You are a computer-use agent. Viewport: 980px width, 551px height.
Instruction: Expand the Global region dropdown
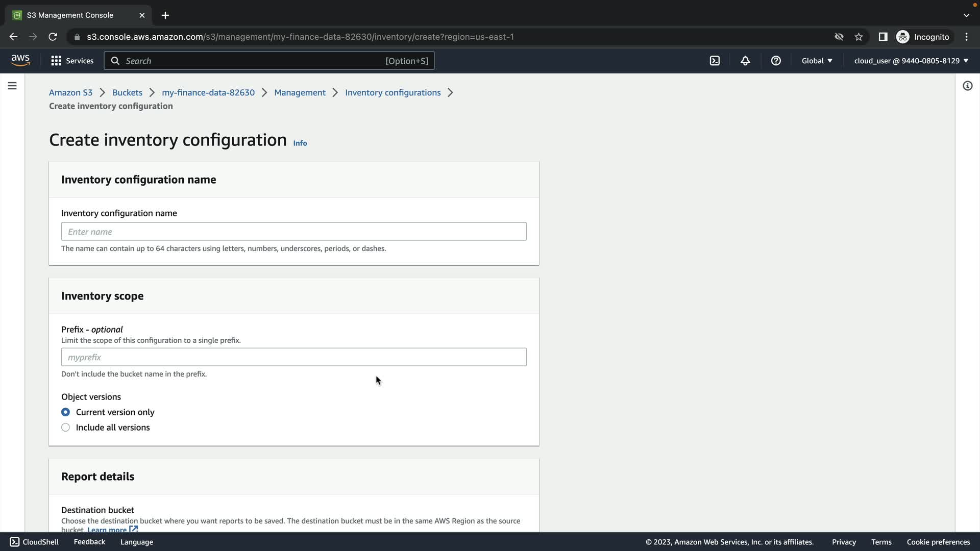817,61
